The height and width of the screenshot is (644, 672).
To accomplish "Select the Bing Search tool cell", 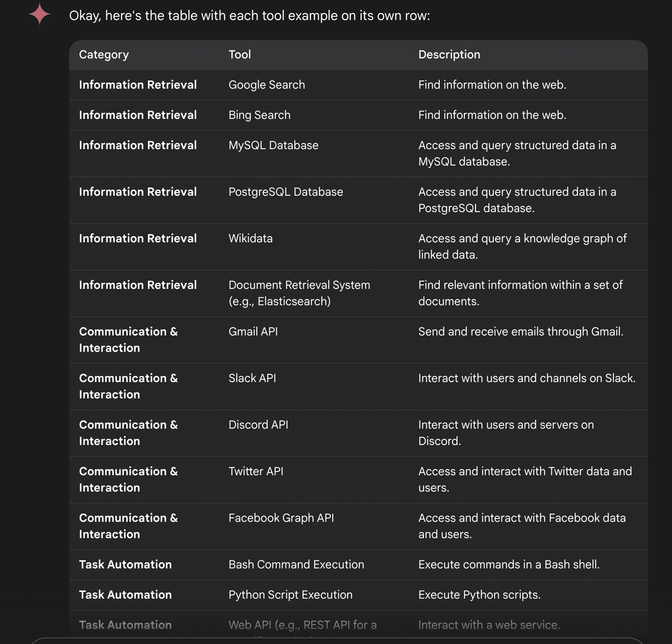I will pyautogui.click(x=259, y=115).
